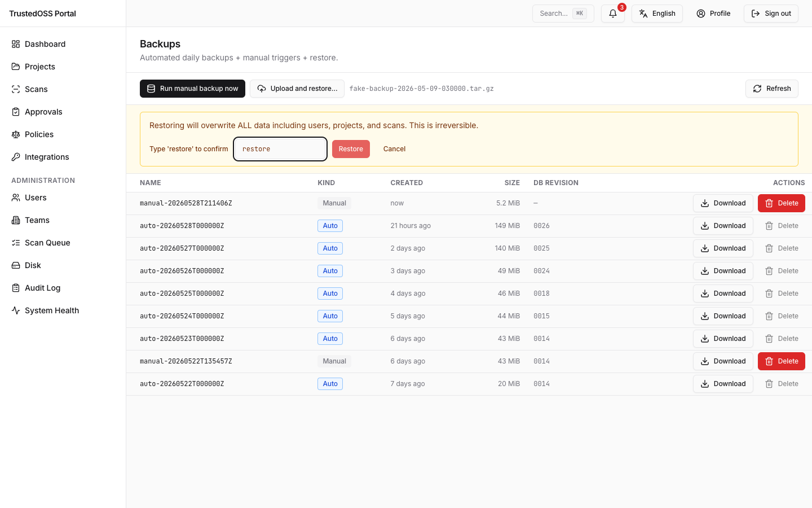Click the Teams building icon
The width and height of the screenshot is (812, 508).
tap(16, 220)
